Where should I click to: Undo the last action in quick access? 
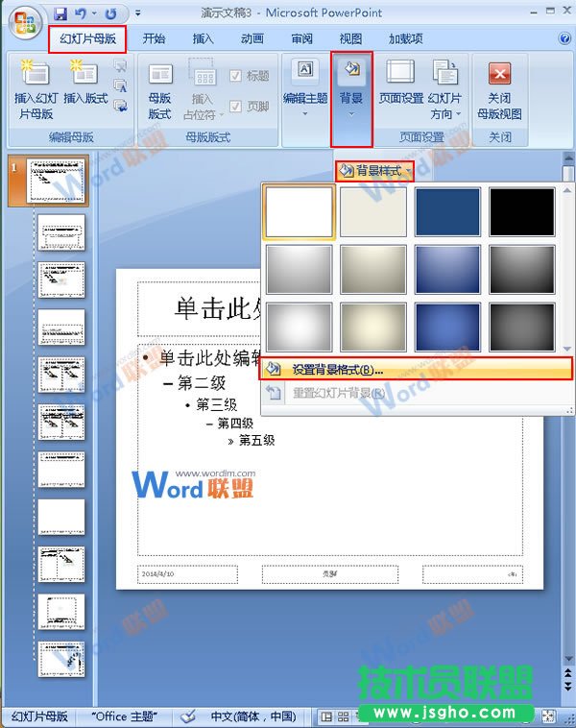[x=81, y=14]
